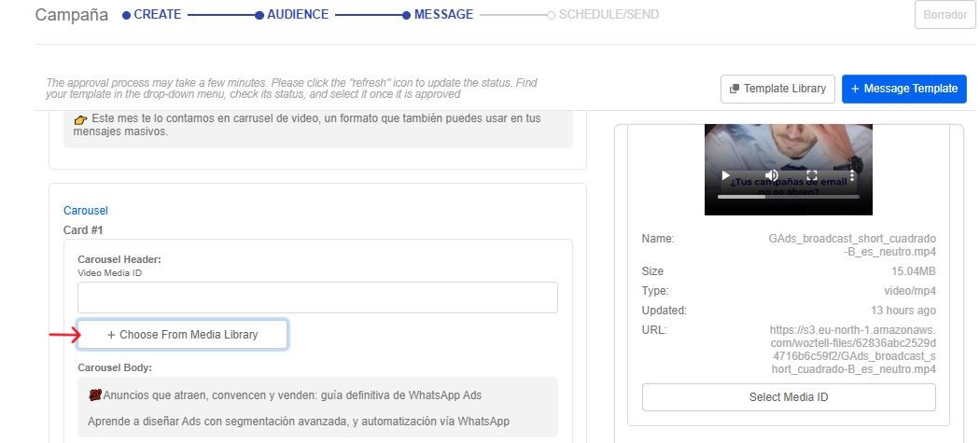
Task: Focus the Video Media ID input field
Action: (x=317, y=298)
